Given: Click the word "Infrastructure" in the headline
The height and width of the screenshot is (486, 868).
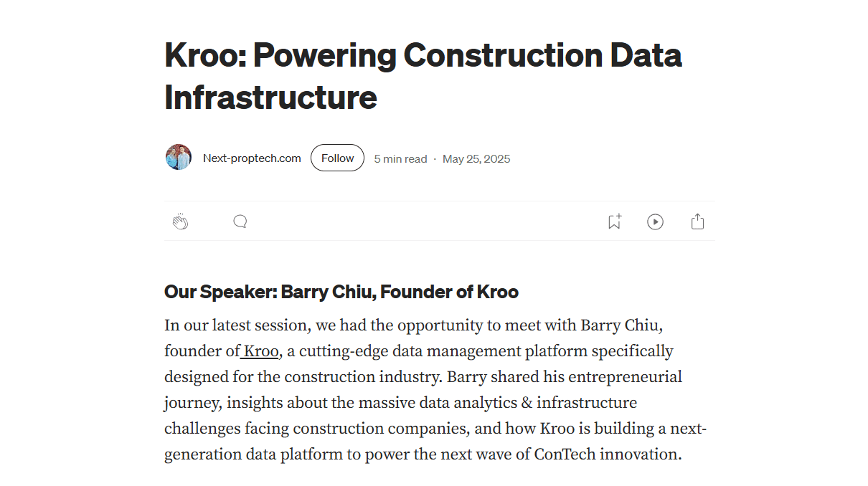Looking at the screenshot, I should pyautogui.click(x=270, y=97).
